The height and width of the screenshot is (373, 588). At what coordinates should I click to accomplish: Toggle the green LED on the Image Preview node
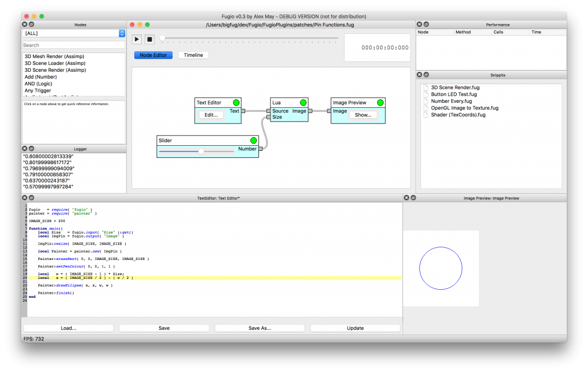pyautogui.click(x=379, y=102)
